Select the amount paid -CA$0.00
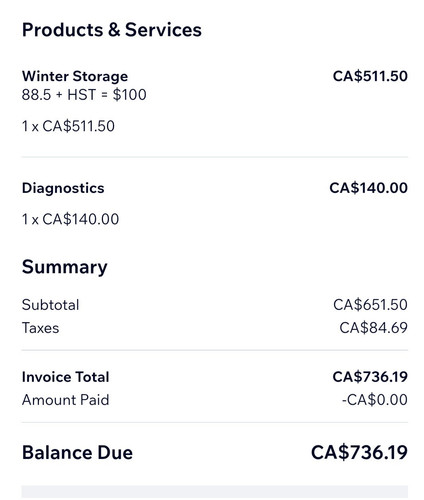Image resolution: width=424 pixels, height=500 pixels. tap(375, 400)
